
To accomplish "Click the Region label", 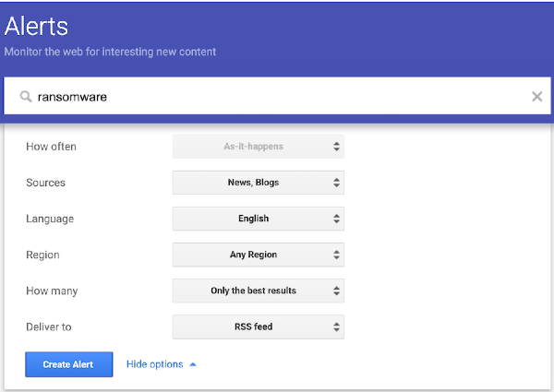I will (x=42, y=255).
